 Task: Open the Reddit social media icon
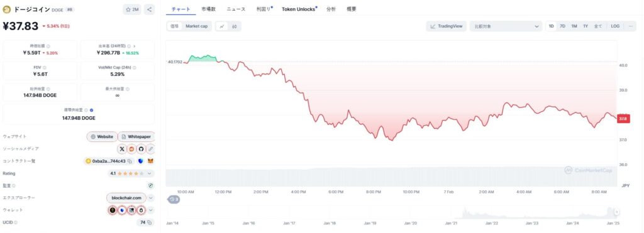pyautogui.click(x=131, y=148)
